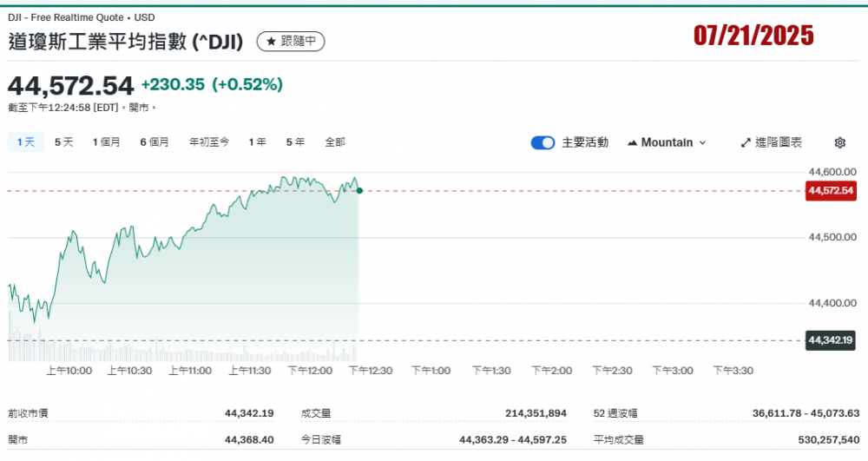The width and height of the screenshot is (868, 461).
Task: Click the green current price dot
Action: (x=359, y=190)
